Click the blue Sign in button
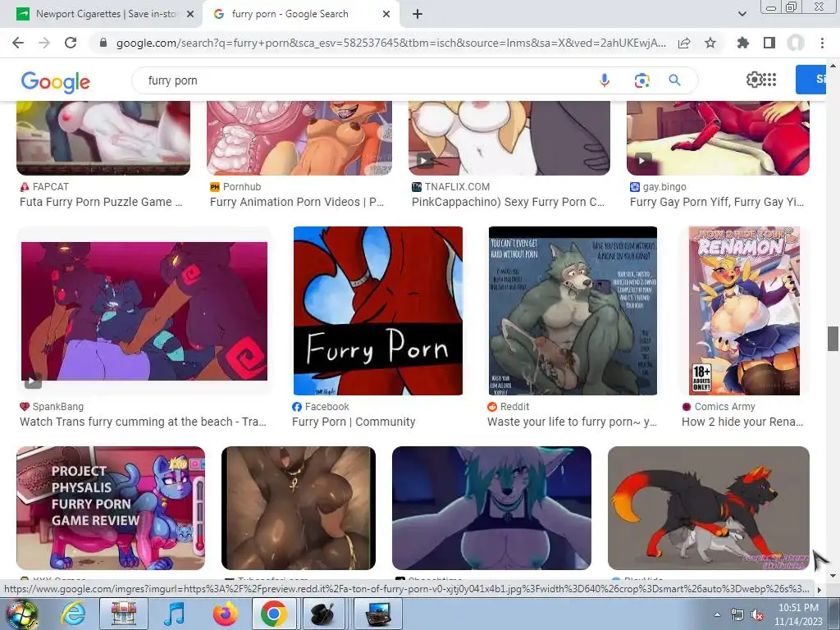 point(811,80)
